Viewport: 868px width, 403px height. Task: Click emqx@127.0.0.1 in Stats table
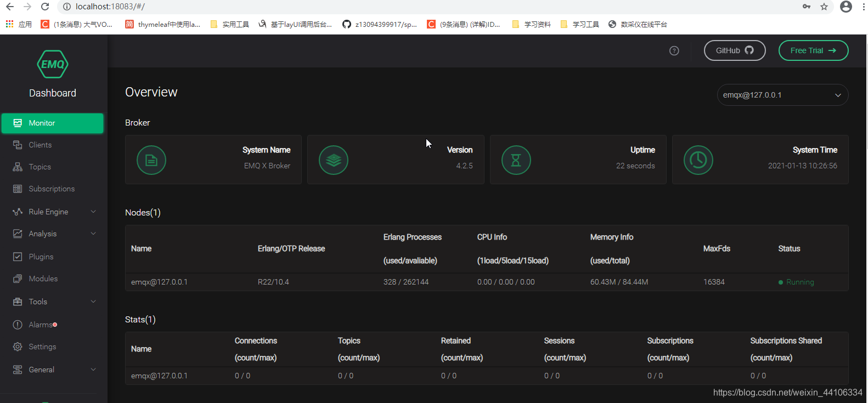(159, 376)
